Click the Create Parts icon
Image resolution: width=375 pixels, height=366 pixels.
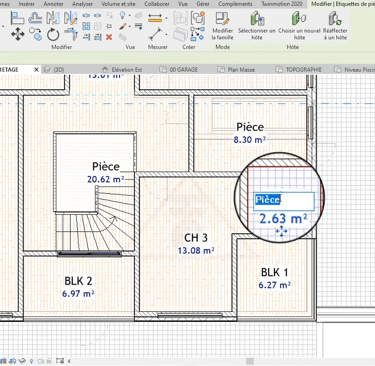tap(180, 34)
